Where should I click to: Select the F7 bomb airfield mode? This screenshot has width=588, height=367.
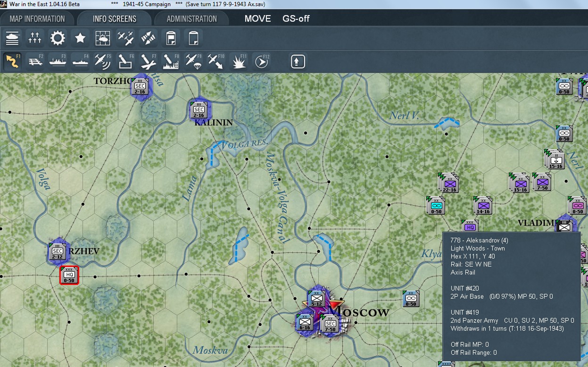pyautogui.click(x=149, y=61)
